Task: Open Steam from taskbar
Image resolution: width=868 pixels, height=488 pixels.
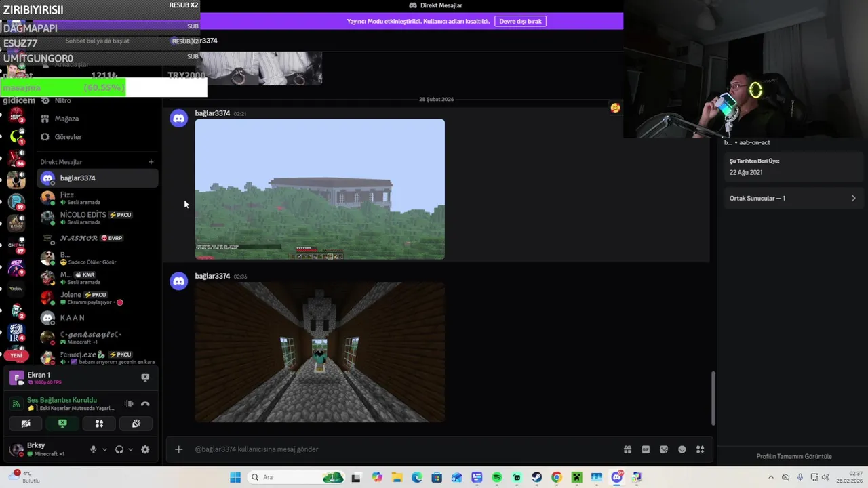Action: click(x=536, y=477)
